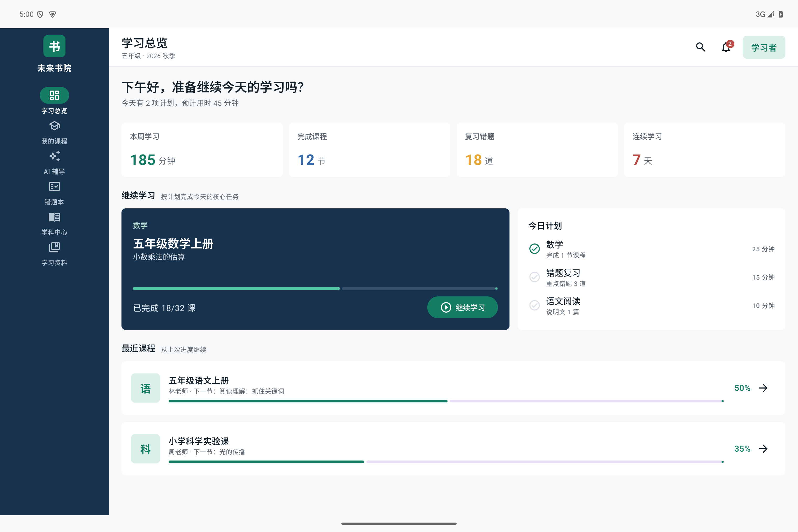Open AI 辅导 sparkle icon
The image size is (798, 532).
pyautogui.click(x=54, y=156)
